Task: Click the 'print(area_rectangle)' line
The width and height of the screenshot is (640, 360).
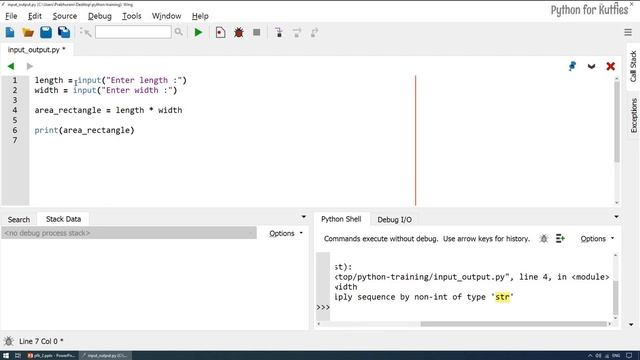Action: 84,130
